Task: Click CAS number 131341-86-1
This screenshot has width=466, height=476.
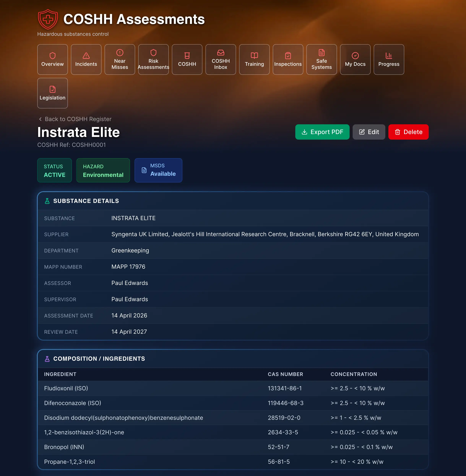Action: [x=285, y=388]
